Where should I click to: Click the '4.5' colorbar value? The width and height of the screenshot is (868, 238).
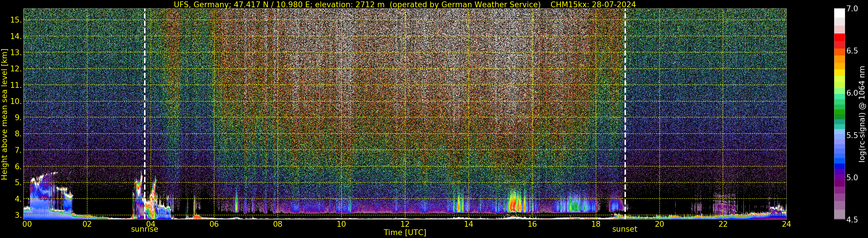coord(852,220)
